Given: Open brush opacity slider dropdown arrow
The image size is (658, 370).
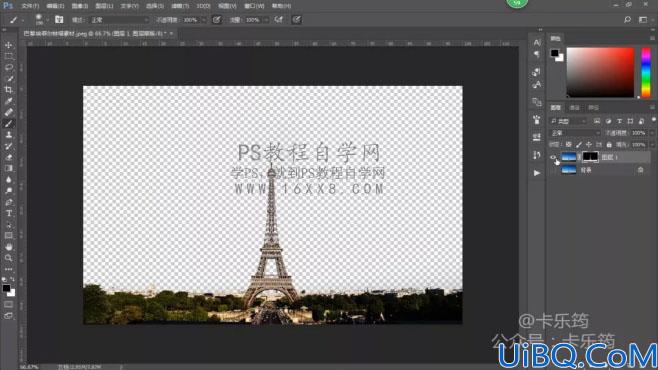Looking at the screenshot, I should pyautogui.click(x=204, y=20).
